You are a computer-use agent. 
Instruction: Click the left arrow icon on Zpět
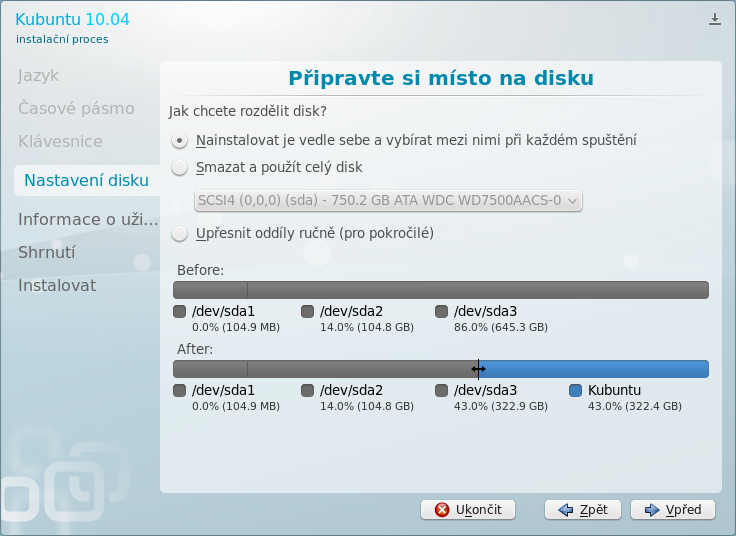coord(566,510)
